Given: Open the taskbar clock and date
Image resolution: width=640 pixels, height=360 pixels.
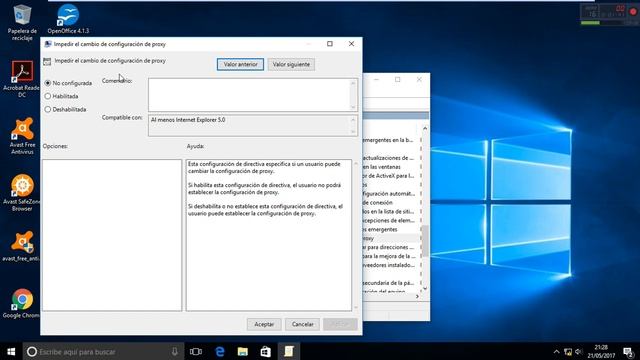Looking at the screenshot, I should coord(601,351).
